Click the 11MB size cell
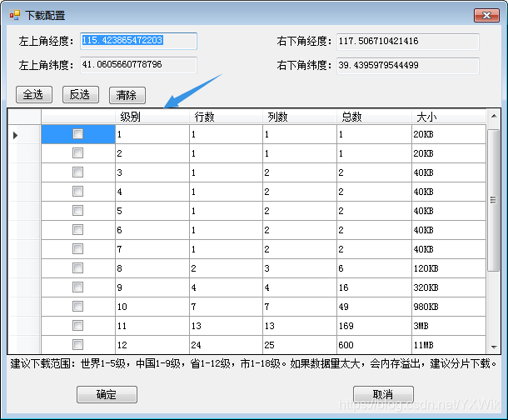 (449, 345)
